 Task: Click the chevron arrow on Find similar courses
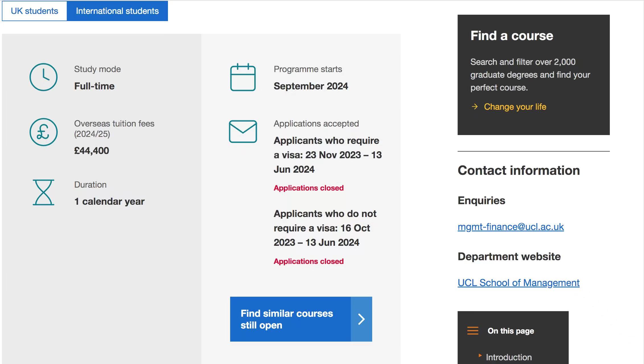coord(361,319)
